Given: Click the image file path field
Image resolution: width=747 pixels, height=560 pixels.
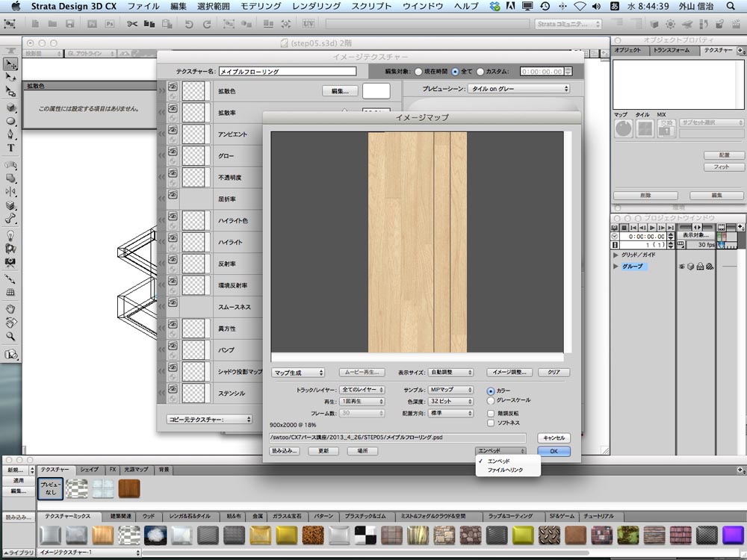Looking at the screenshot, I should pyautogui.click(x=397, y=438).
